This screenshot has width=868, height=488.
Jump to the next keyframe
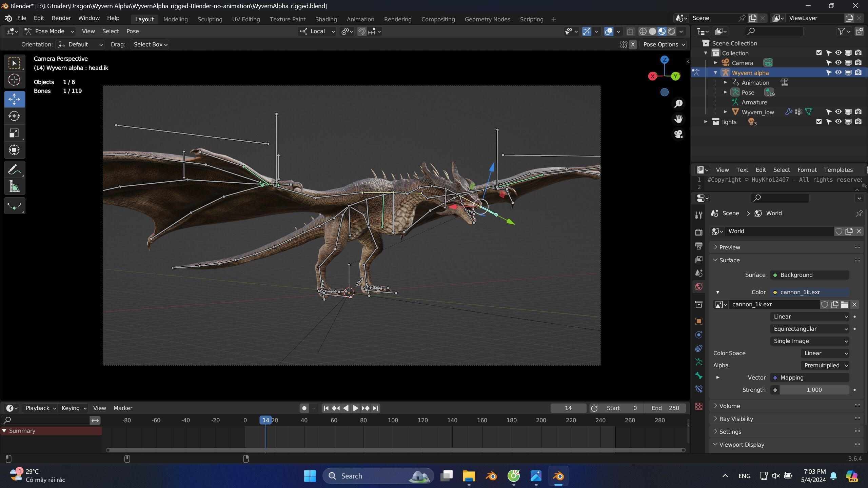365,408
